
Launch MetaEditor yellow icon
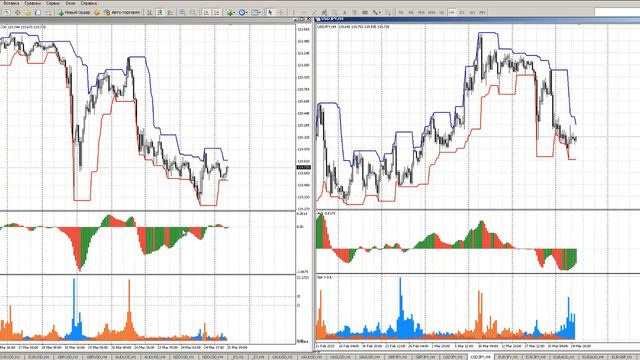pyautogui.click(x=97, y=13)
